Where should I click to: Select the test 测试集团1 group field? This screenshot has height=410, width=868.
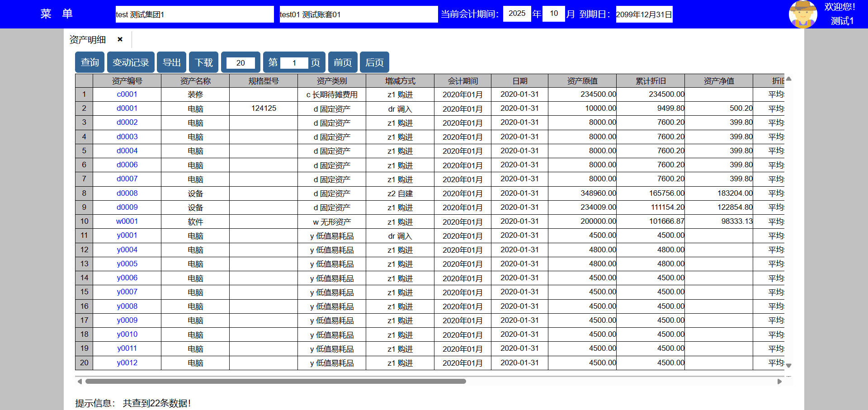[x=194, y=14]
